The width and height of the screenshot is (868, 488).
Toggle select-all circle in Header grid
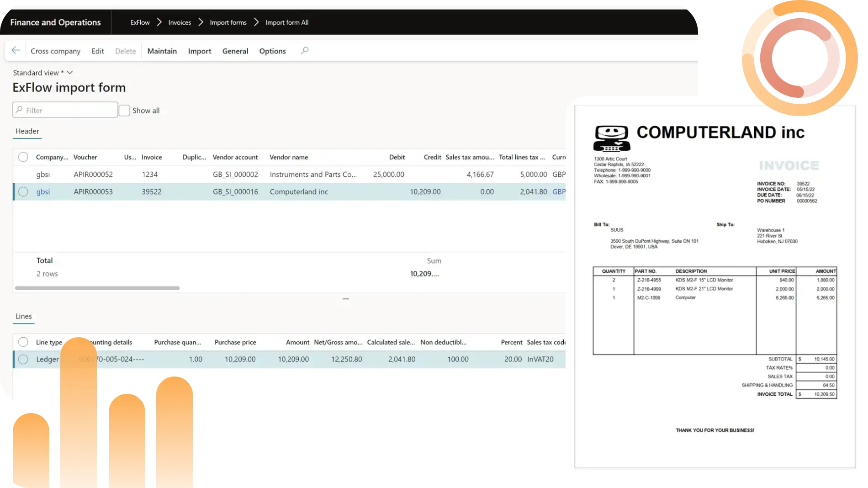point(23,157)
